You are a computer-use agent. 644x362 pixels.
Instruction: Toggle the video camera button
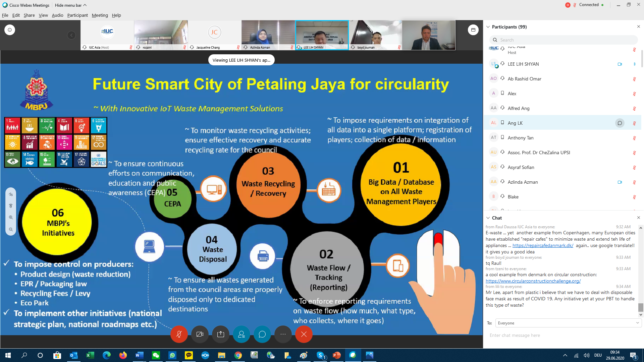(200, 334)
